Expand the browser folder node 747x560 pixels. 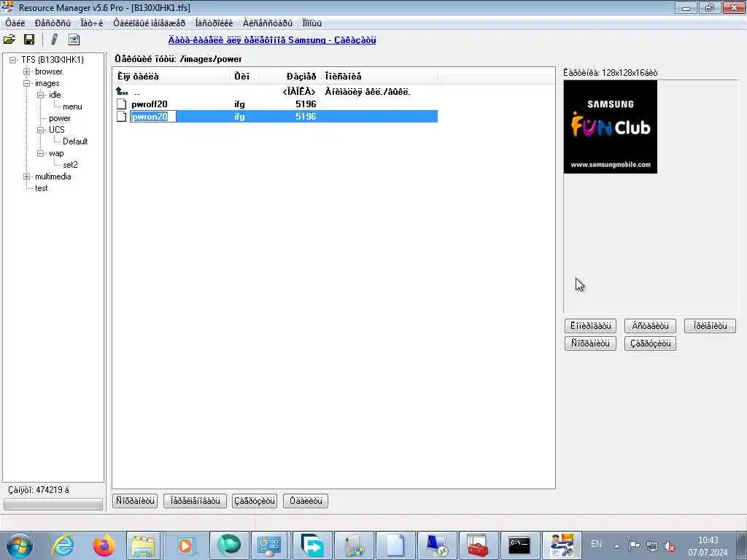click(x=27, y=72)
